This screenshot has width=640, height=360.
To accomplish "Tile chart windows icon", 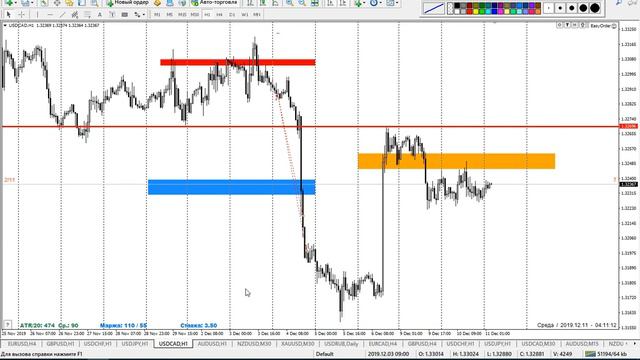I will tap(315, 3).
